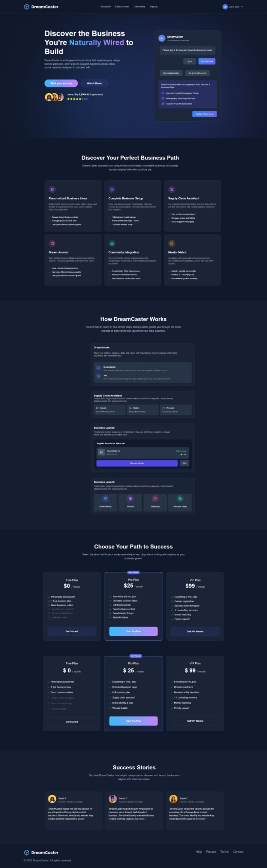Click the Direct supplier messaging line
Viewport: 267px width, 868px height.
[182, 222]
